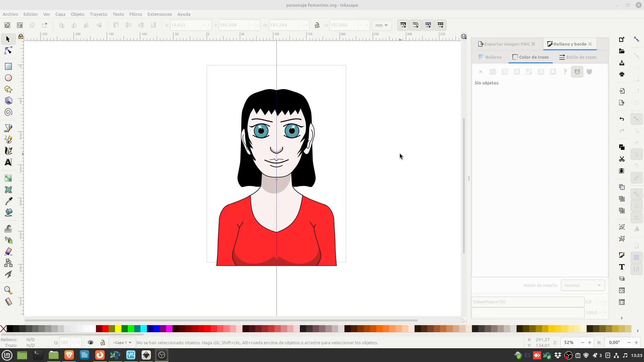Toggle the current layer lock icon

[103, 343]
